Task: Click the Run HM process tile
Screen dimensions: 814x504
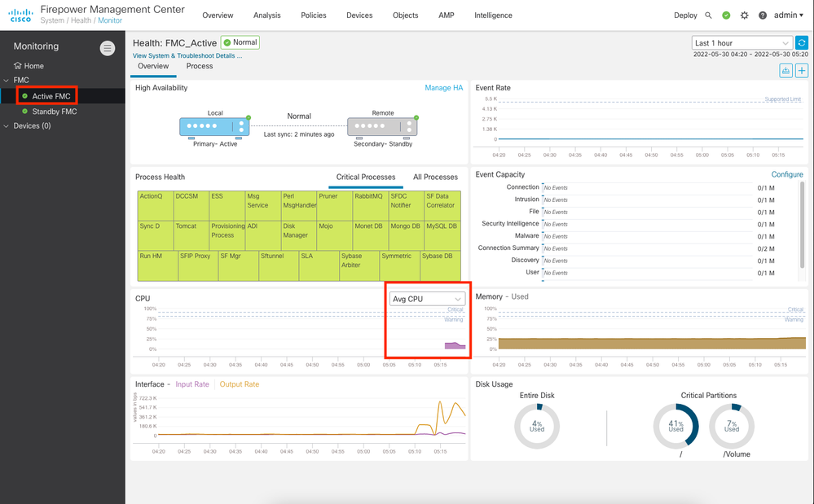Action: coord(158,266)
